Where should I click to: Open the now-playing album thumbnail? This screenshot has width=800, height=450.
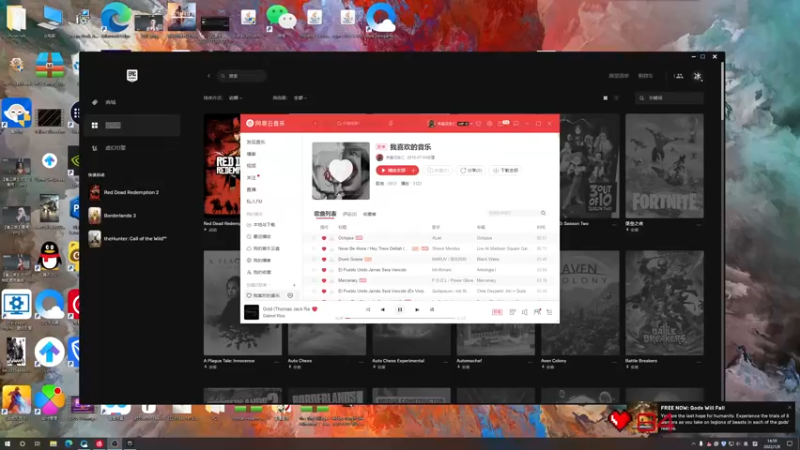(252, 312)
